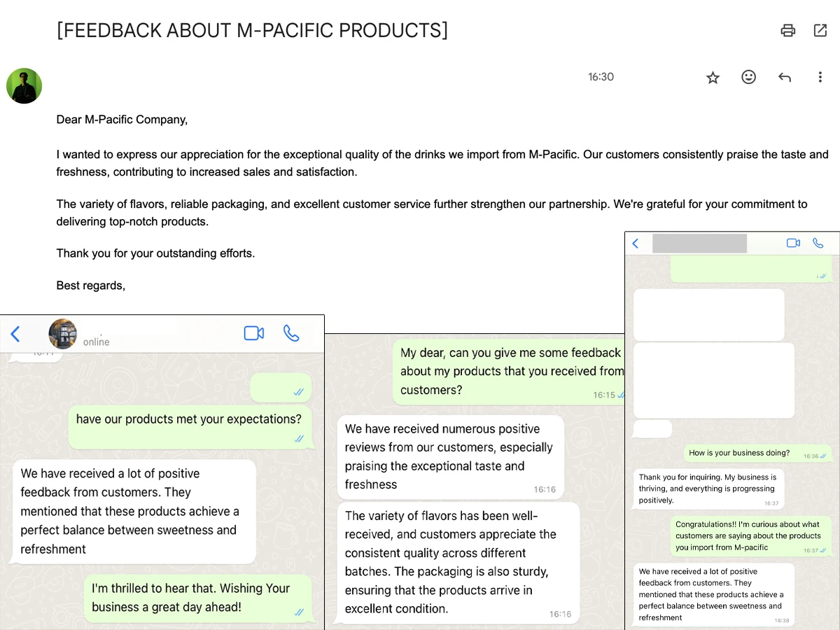Print the feedback email
This screenshot has width=840, height=630.
pos(788,30)
